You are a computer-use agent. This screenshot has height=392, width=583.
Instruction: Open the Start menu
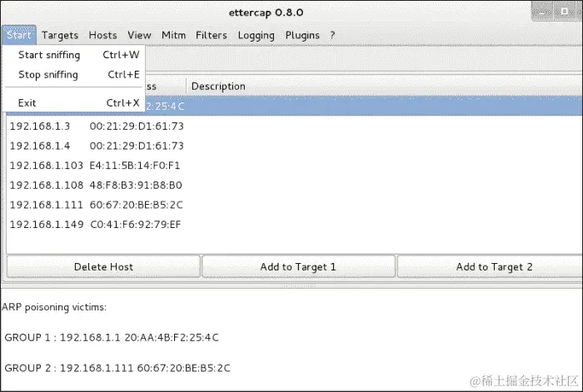coord(19,35)
